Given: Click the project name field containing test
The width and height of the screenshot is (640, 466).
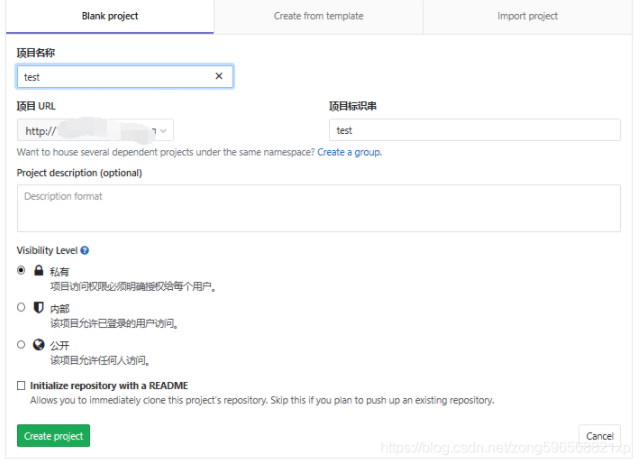Looking at the screenshot, I should (x=125, y=76).
